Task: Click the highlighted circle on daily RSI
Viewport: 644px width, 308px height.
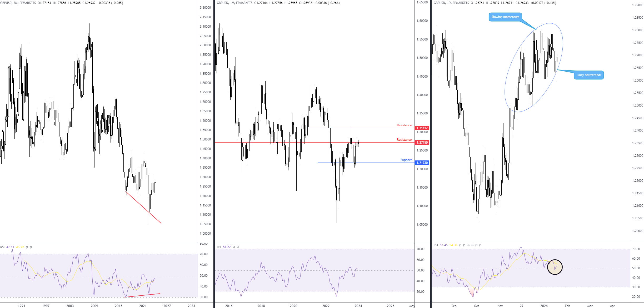Action: point(555,267)
